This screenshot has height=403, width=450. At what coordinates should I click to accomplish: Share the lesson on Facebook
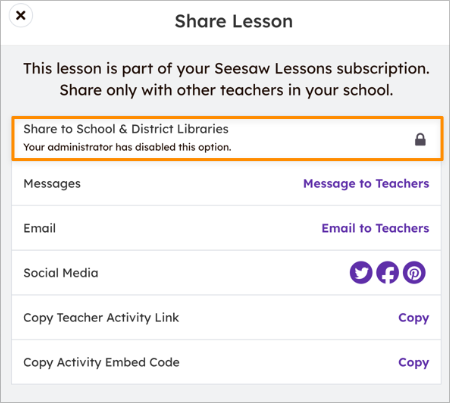[x=387, y=273]
